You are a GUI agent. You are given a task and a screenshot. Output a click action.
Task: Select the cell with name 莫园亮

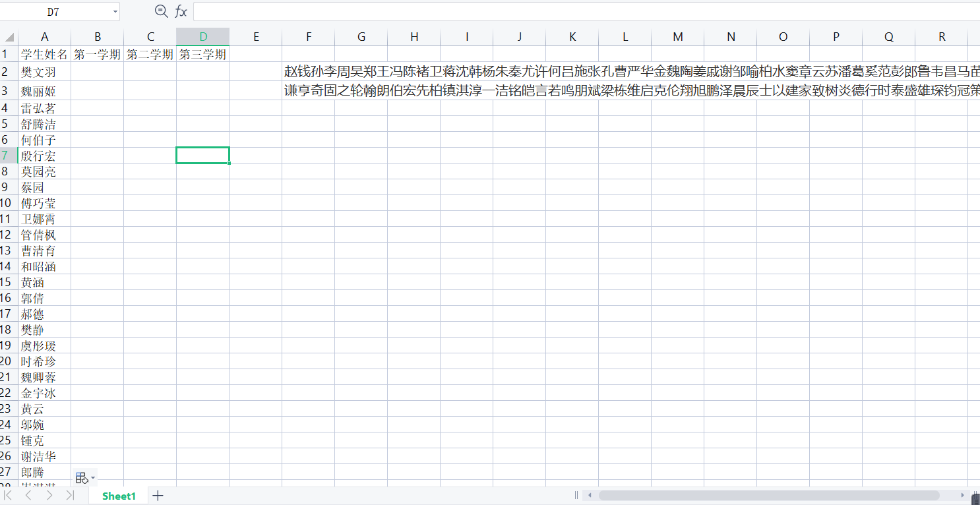click(x=44, y=171)
